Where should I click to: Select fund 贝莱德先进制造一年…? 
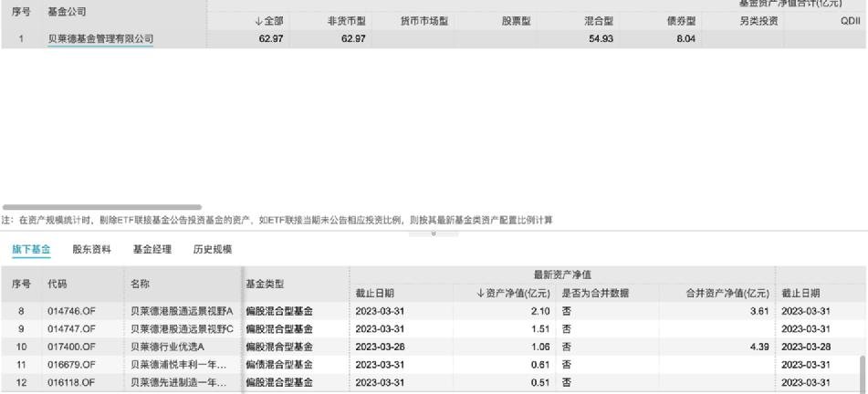(x=178, y=382)
